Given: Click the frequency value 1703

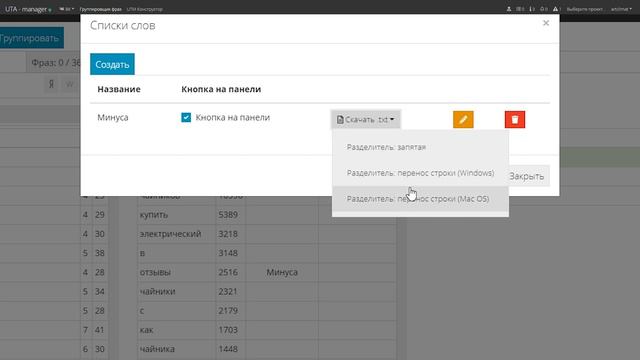Looking at the screenshot, I should (x=228, y=330).
